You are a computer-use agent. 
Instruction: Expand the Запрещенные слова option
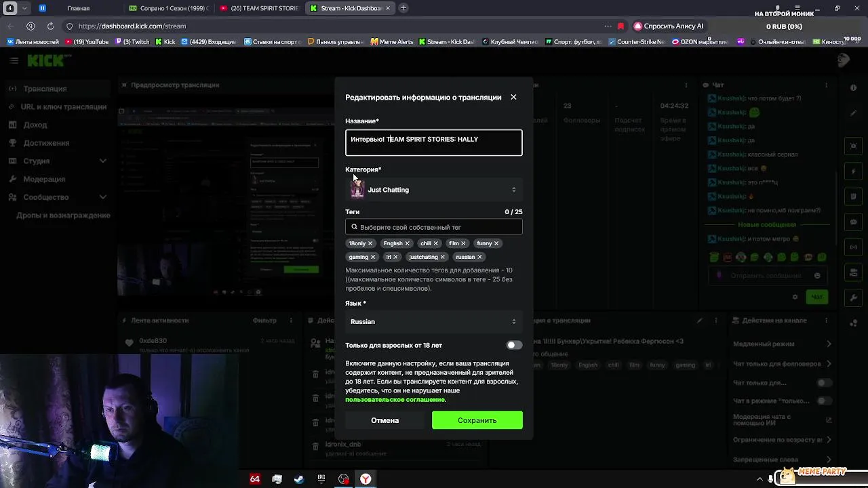point(782,460)
